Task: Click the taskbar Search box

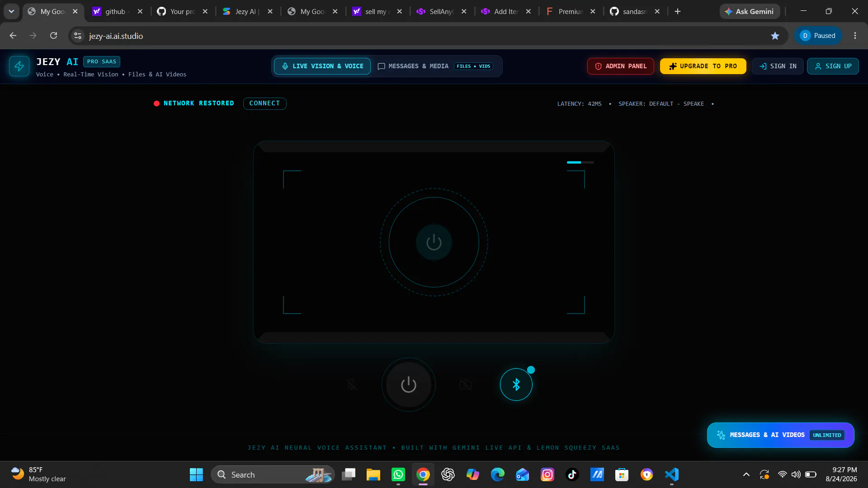Action: coord(273,474)
